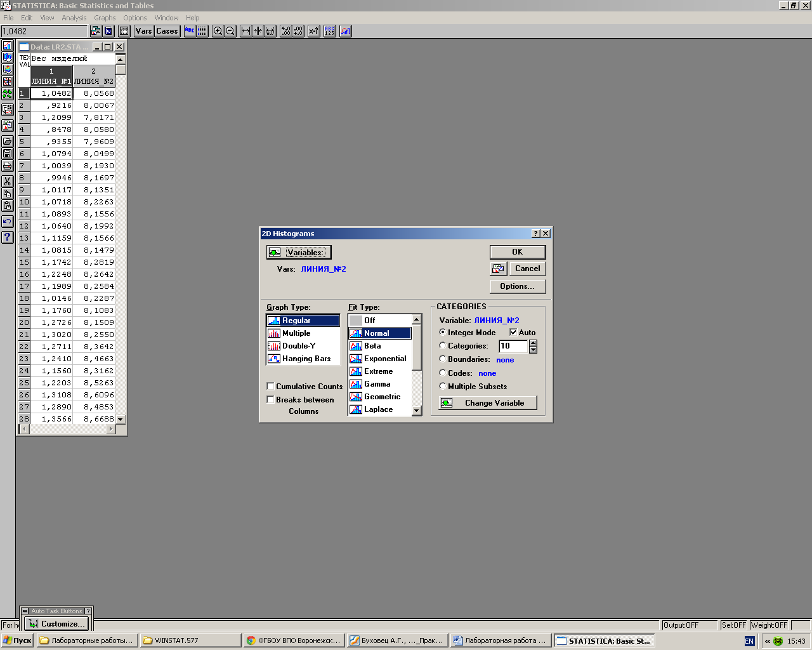Click the Zoom Out magnifier icon

tap(230, 31)
